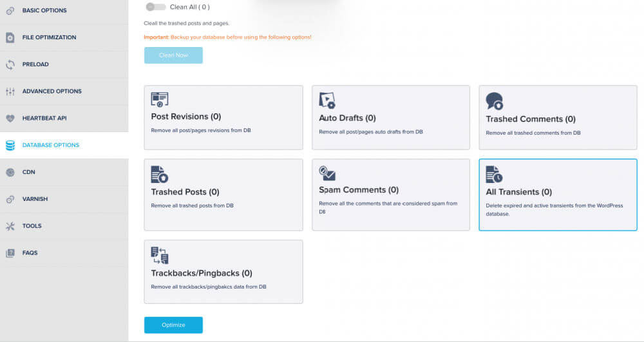
Task: Click 'Remove all post/pages revisions from DB' text
Action: point(201,131)
